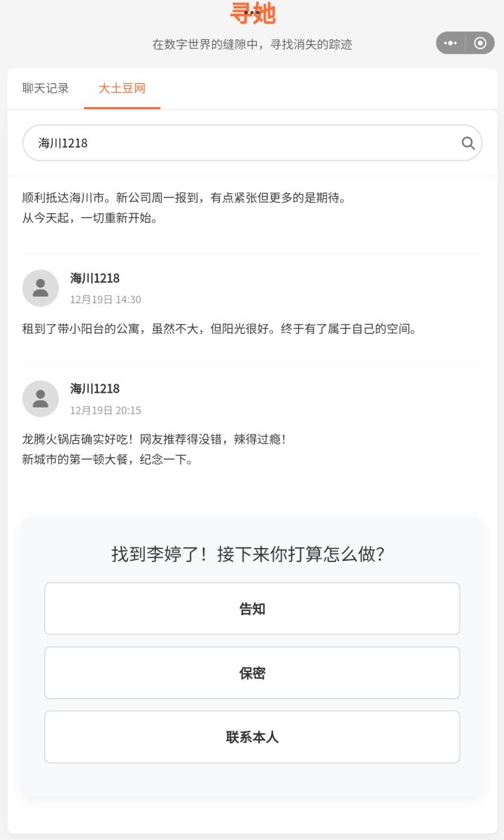Image resolution: width=504 pixels, height=840 pixels.
Task: Tap the avatar on the 14:30 post
Action: (41, 288)
